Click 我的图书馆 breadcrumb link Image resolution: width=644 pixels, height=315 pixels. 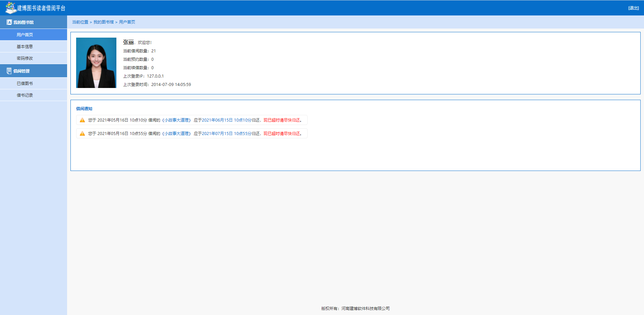point(103,22)
